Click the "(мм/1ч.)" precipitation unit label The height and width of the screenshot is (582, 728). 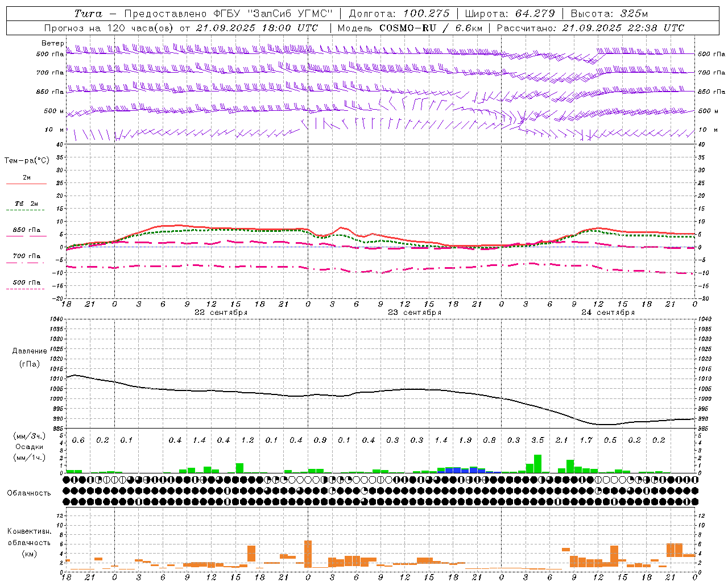point(30,458)
